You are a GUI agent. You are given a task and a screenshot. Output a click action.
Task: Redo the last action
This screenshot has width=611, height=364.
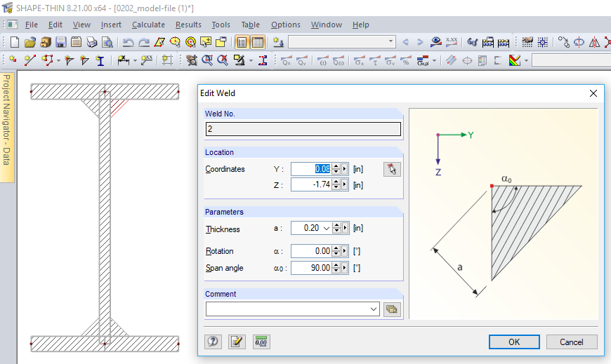pos(144,42)
